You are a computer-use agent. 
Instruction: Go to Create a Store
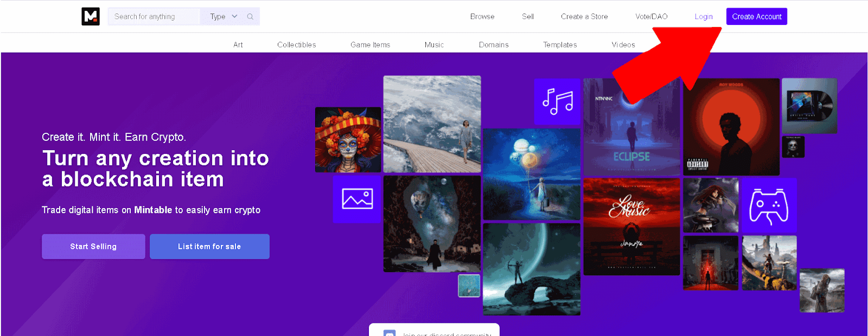tap(584, 16)
